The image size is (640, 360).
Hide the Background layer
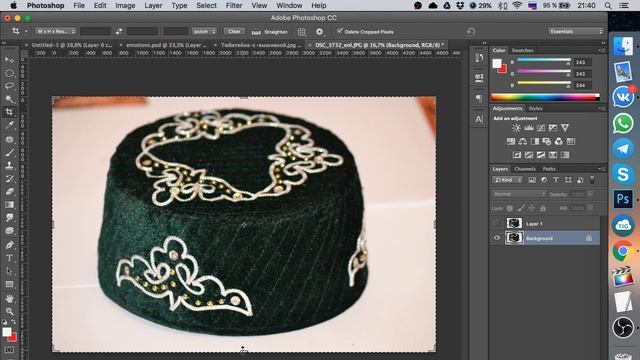click(497, 238)
